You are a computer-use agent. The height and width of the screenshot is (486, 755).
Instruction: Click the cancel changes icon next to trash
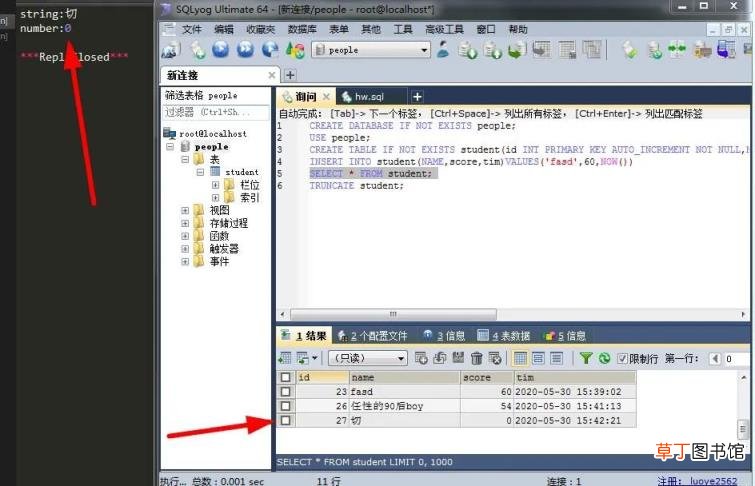point(495,358)
